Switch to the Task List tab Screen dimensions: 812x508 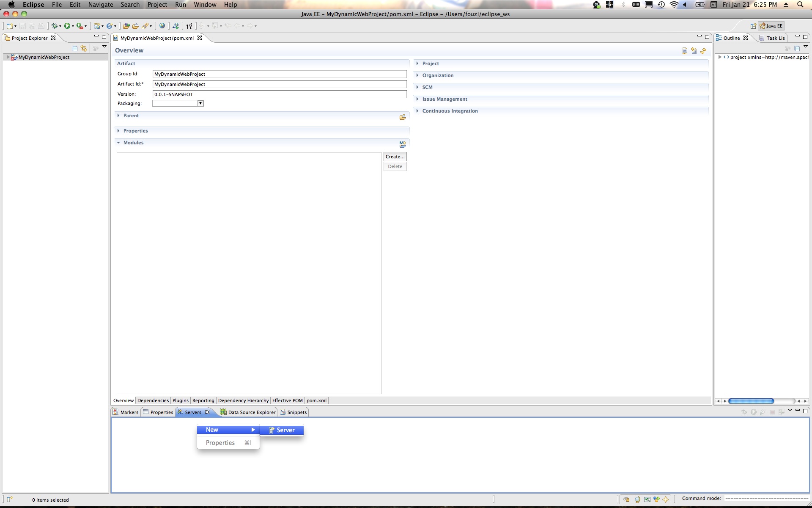point(772,38)
